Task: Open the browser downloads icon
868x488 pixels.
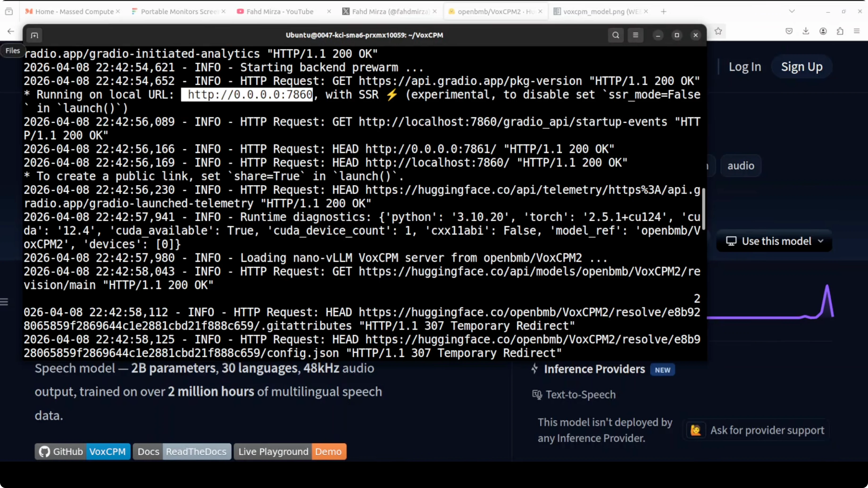Action: (806, 31)
